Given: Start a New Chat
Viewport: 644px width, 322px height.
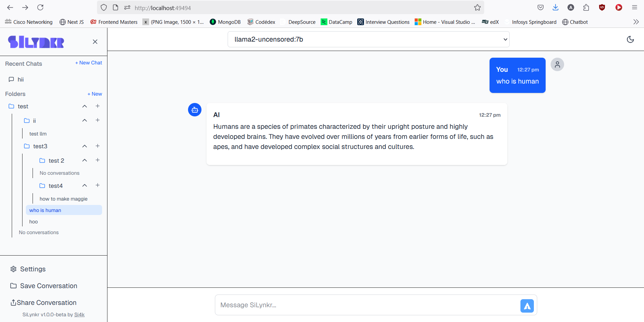Looking at the screenshot, I should pos(89,63).
